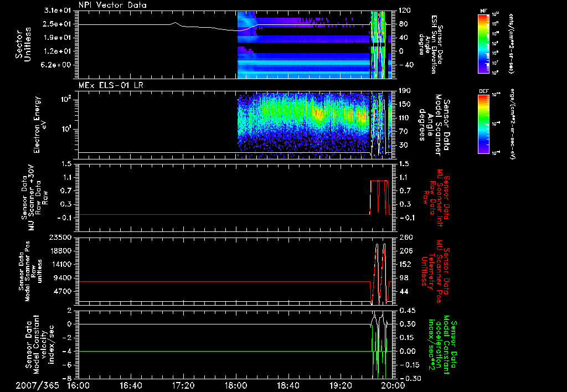Click the 260 telemetry axis value

[x=406, y=238]
